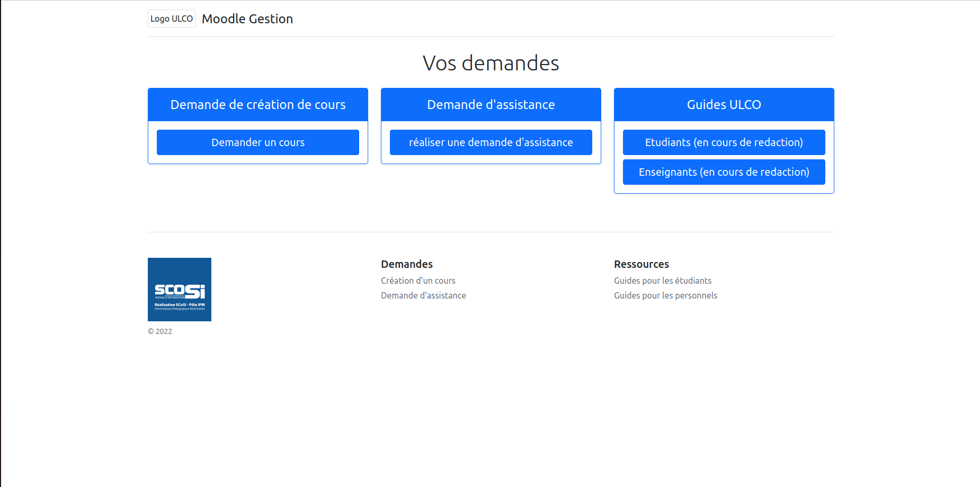Follow the Demande d'assistance footer link
Image resolution: width=980 pixels, height=487 pixels.
[x=423, y=295]
